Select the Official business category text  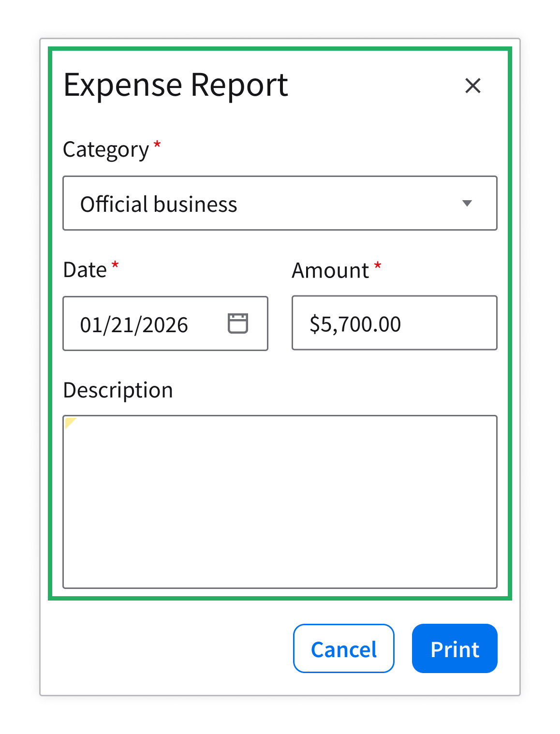pos(159,204)
